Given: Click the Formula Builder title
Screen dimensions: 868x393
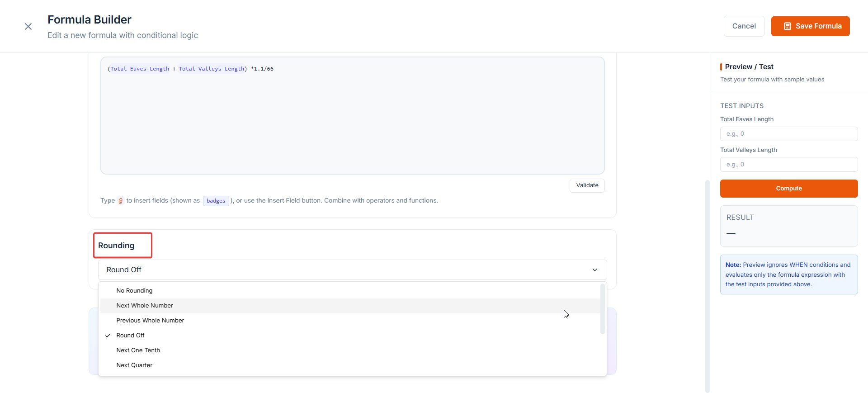Looking at the screenshot, I should (x=90, y=19).
